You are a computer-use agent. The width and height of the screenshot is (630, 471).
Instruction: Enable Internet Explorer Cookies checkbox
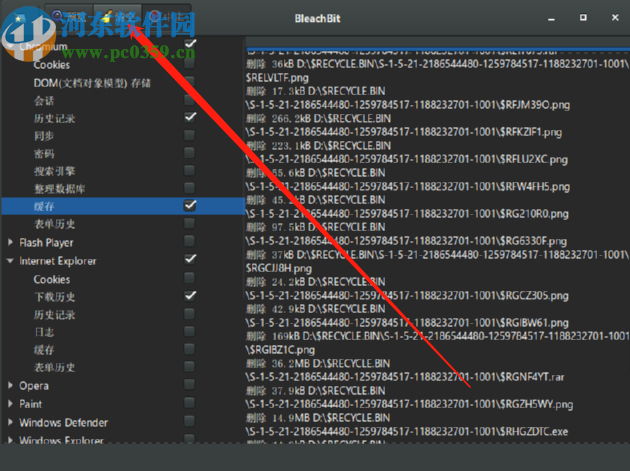(190, 278)
